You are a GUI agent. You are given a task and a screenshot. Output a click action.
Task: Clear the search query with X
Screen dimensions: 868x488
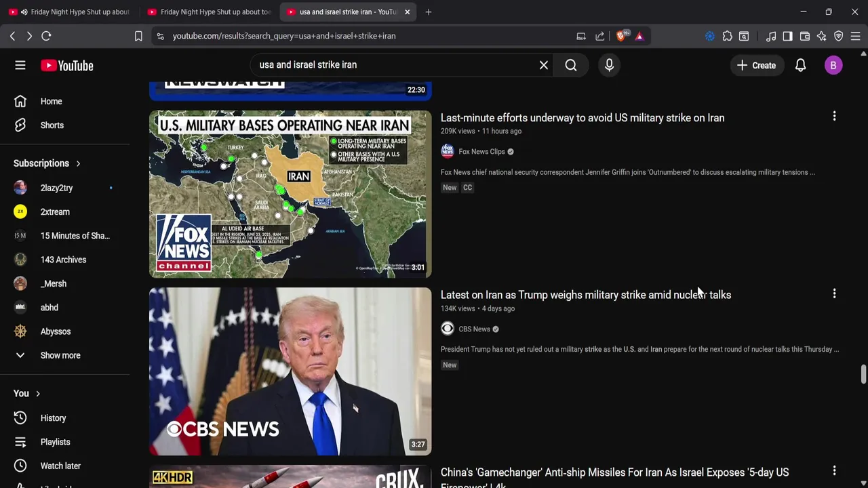(x=544, y=65)
